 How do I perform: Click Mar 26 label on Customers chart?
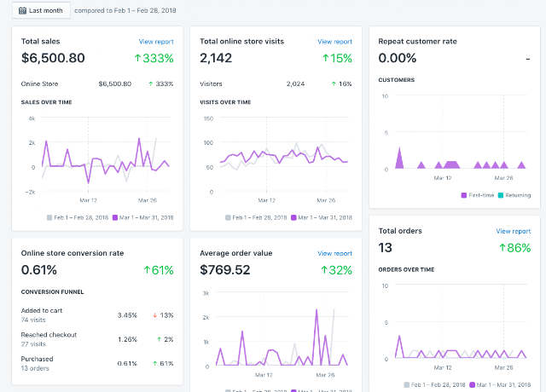pyautogui.click(x=503, y=178)
